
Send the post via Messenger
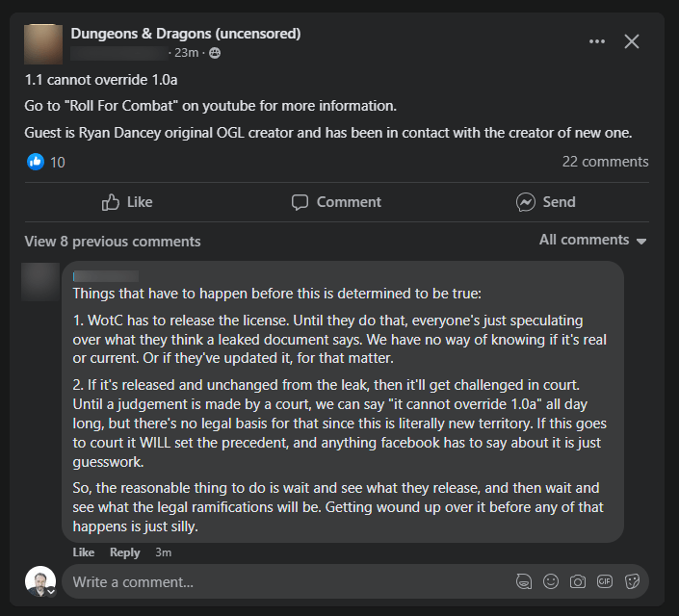pos(545,202)
